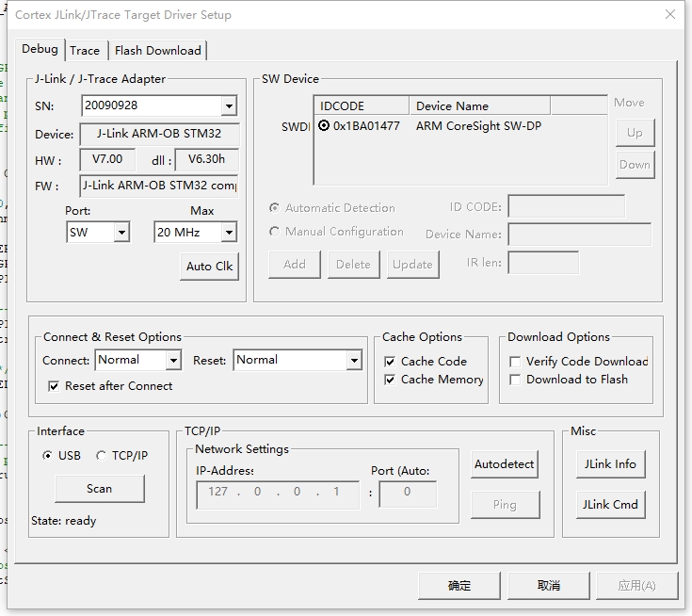
Task: Open the Connect mode dropdown
Action: [173, 361]
